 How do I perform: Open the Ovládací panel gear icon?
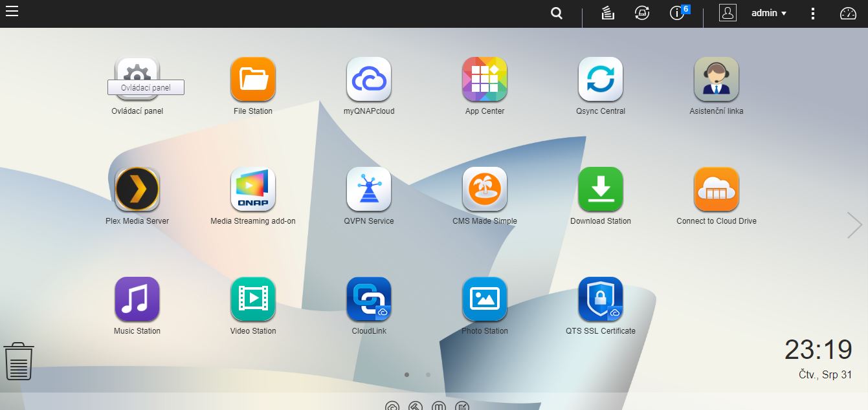[x=137, y=79]
